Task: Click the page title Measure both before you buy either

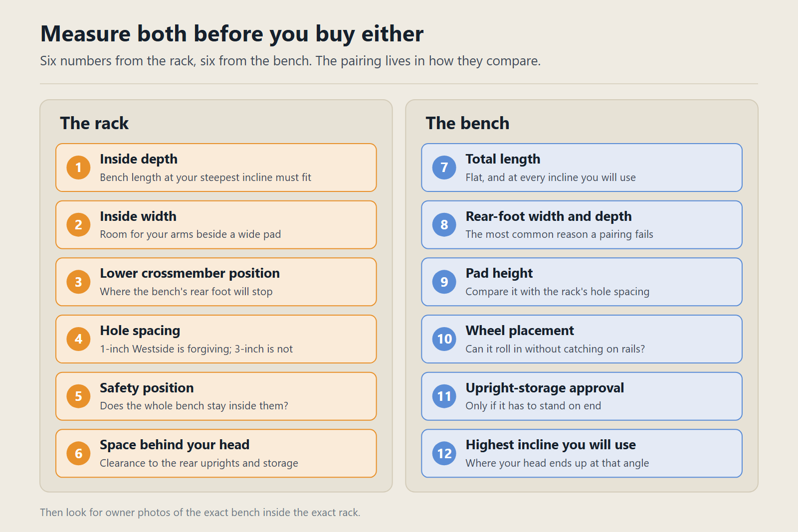Action: [232, 34]
